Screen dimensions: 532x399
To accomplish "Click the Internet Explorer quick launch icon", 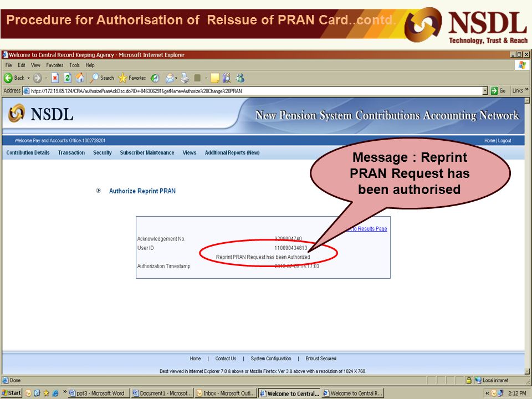I will 55,393.
